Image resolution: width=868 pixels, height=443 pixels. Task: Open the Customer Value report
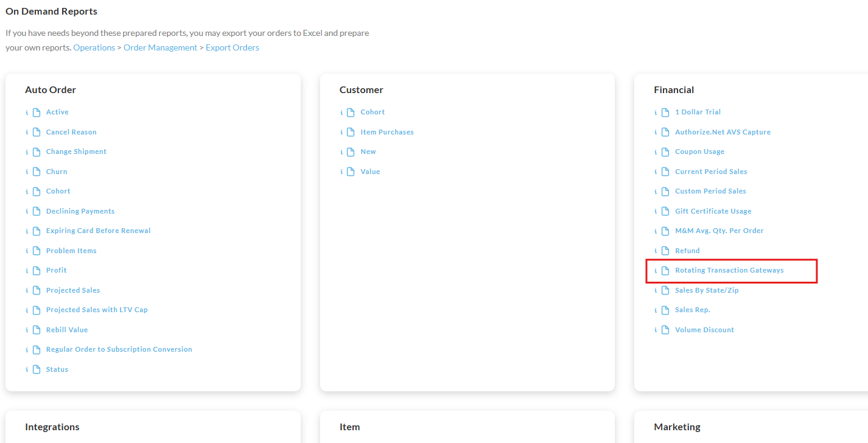pos(370,172)
